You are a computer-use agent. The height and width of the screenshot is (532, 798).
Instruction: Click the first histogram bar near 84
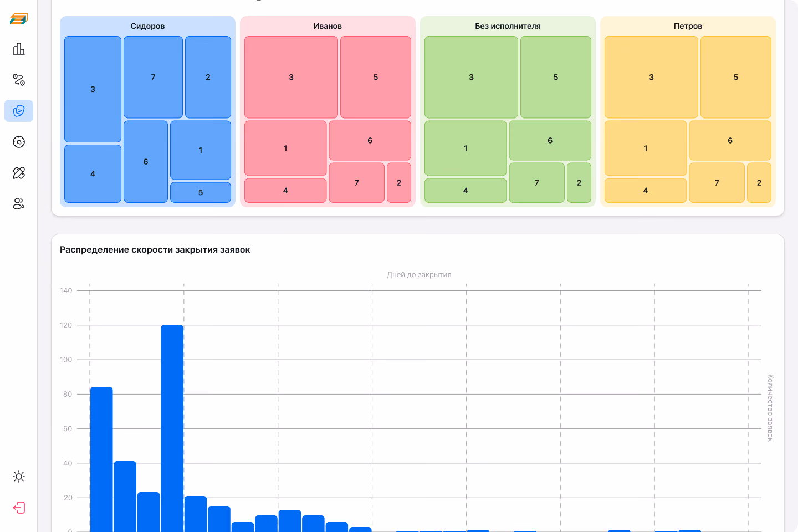(101, 459)
